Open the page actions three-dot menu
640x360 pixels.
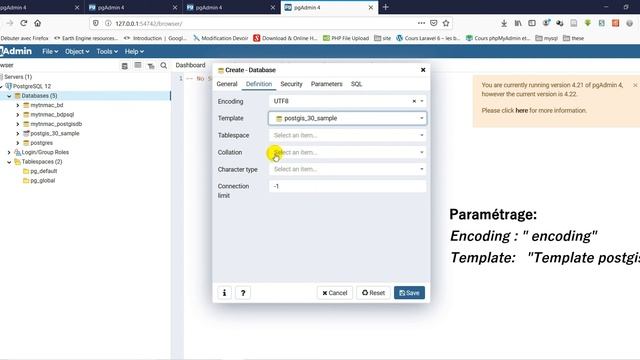pos(421,23)
